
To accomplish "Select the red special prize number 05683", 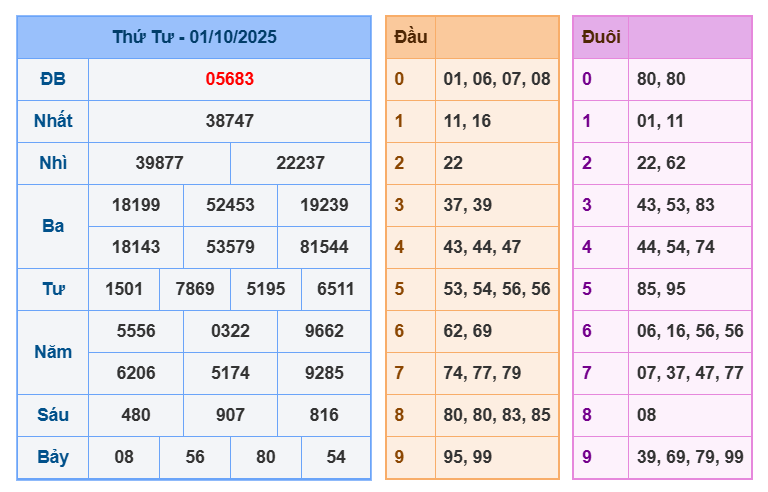I will coord(229,79).
